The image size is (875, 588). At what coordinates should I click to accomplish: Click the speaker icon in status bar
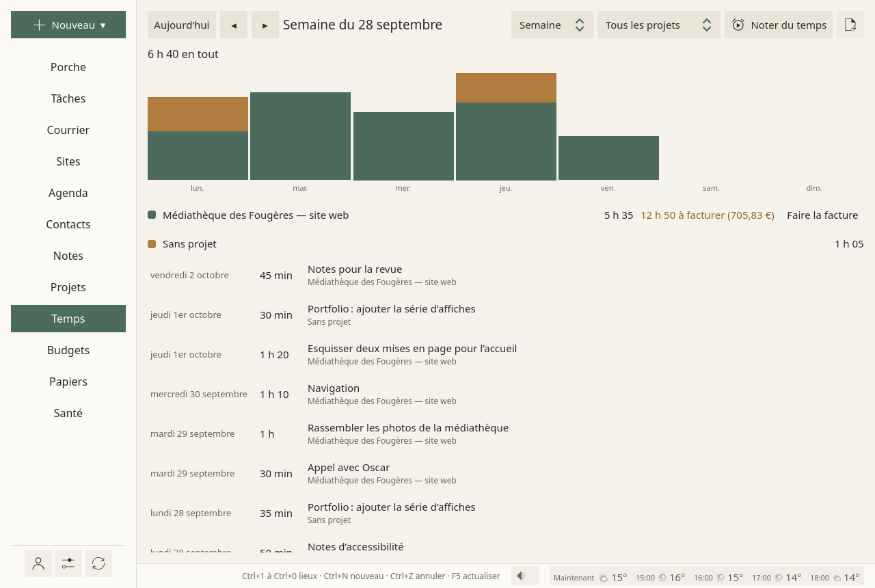click(525, 576)
